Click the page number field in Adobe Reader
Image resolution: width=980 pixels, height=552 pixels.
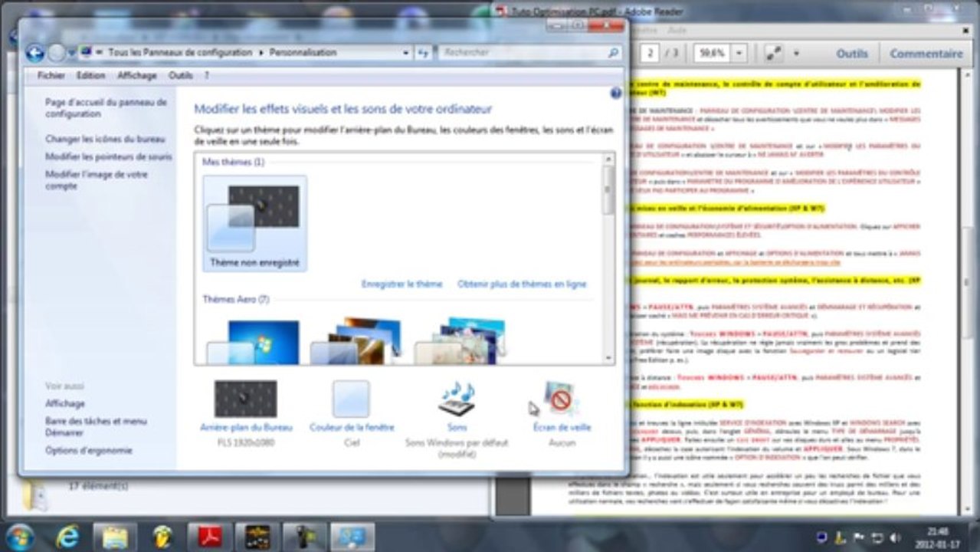[651, 54]
